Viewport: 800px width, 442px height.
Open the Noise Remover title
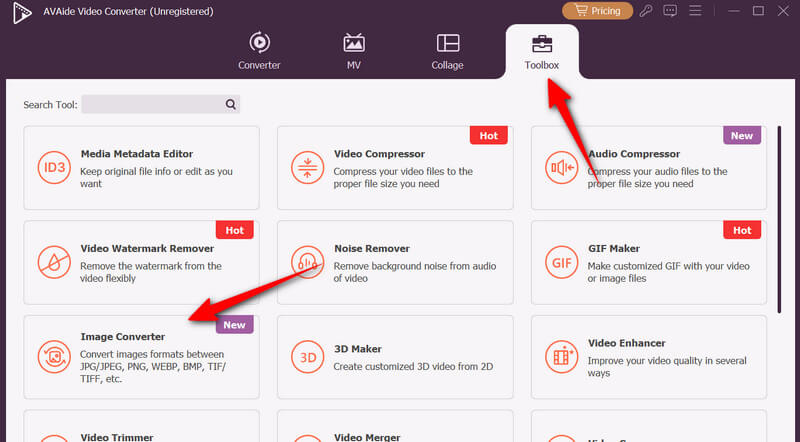tap(372, 249)
